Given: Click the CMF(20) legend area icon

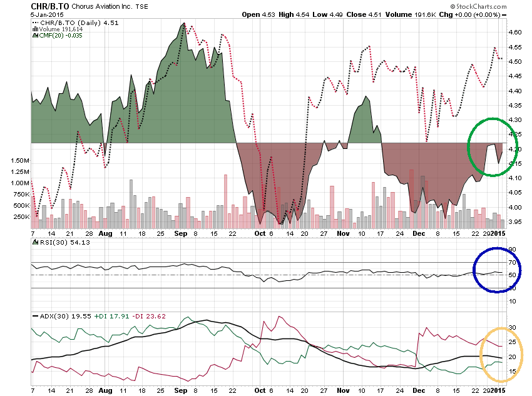Looking at the screenshot, I should point(35,35).
